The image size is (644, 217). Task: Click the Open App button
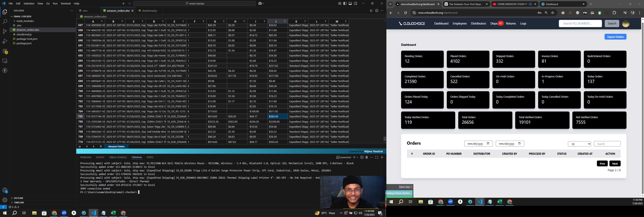point(405,187)
